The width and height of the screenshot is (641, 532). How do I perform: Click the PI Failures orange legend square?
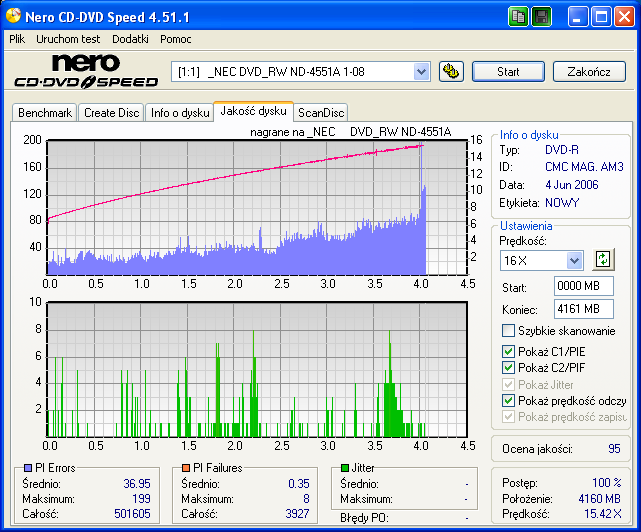pos(186,467)
